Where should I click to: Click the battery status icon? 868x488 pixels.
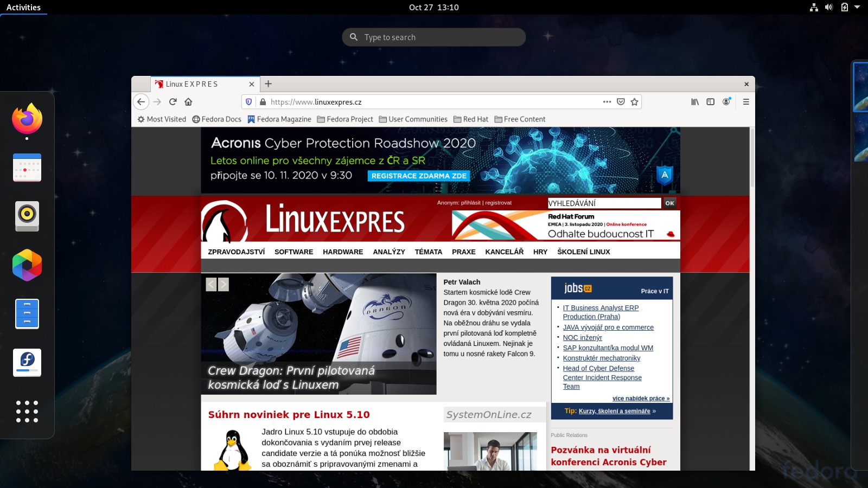pyautogui.click(x=844, y=7)
